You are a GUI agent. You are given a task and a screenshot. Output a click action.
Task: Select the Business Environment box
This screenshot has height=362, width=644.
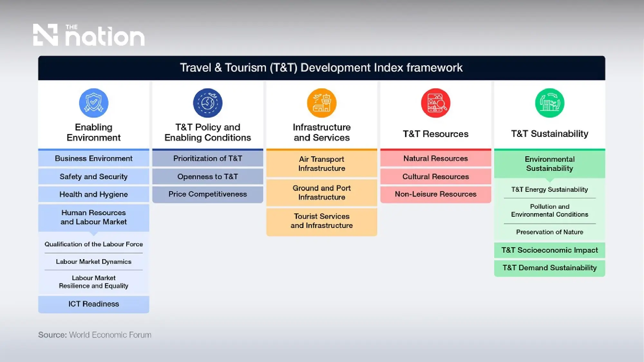click(94, 158)
